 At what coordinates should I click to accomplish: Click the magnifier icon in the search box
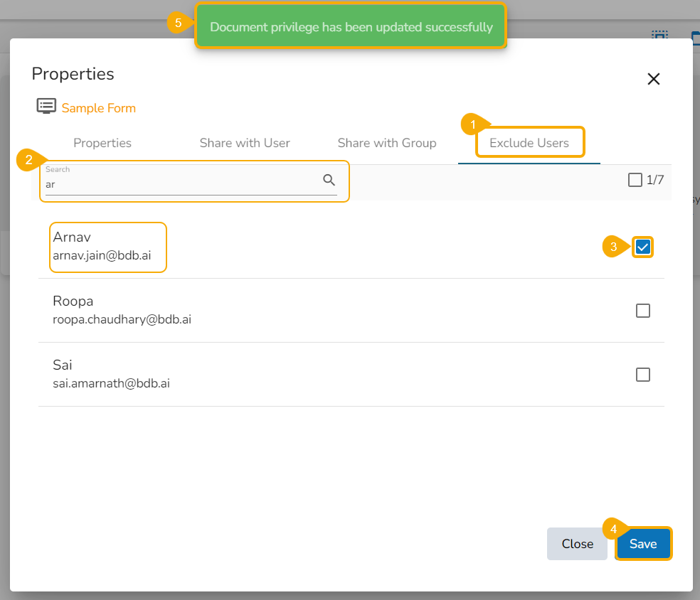coord(329,180)
